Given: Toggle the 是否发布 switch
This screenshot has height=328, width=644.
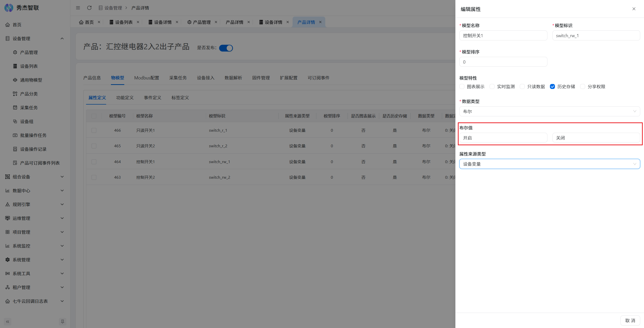Looking at the screenshot, I should click(226, 48).
